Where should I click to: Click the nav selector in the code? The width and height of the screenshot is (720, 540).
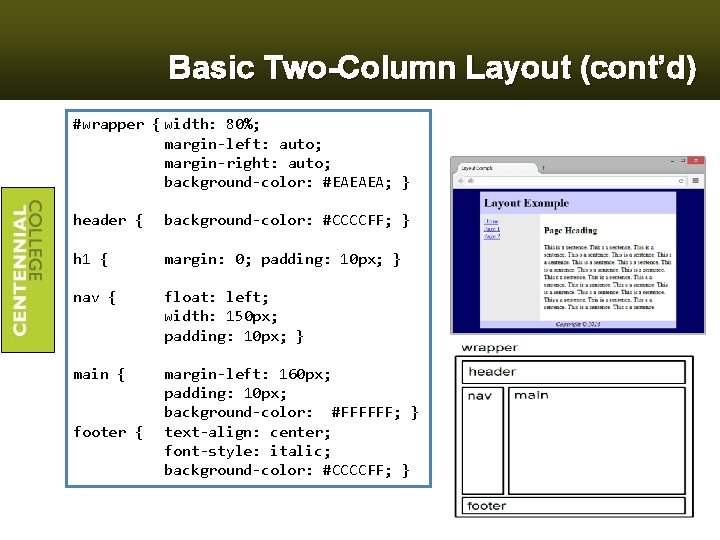86,298
